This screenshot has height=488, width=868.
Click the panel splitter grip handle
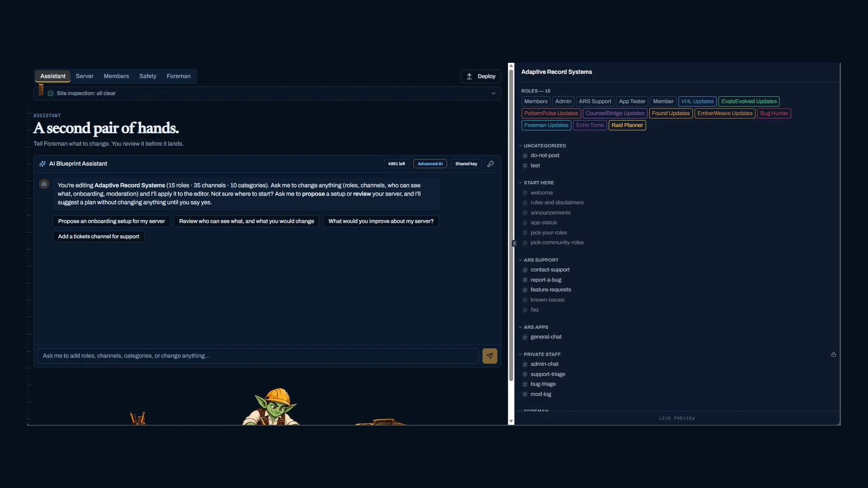point(514,244)
